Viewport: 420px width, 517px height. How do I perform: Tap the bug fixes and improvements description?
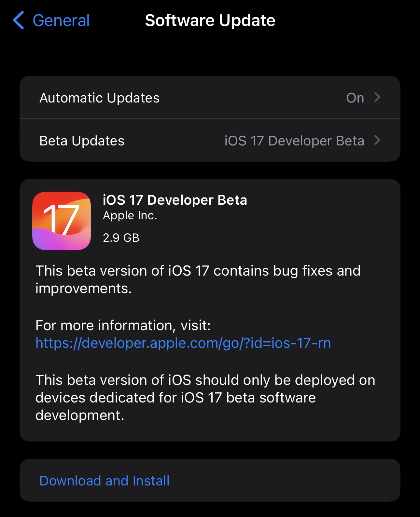[198, 279]
